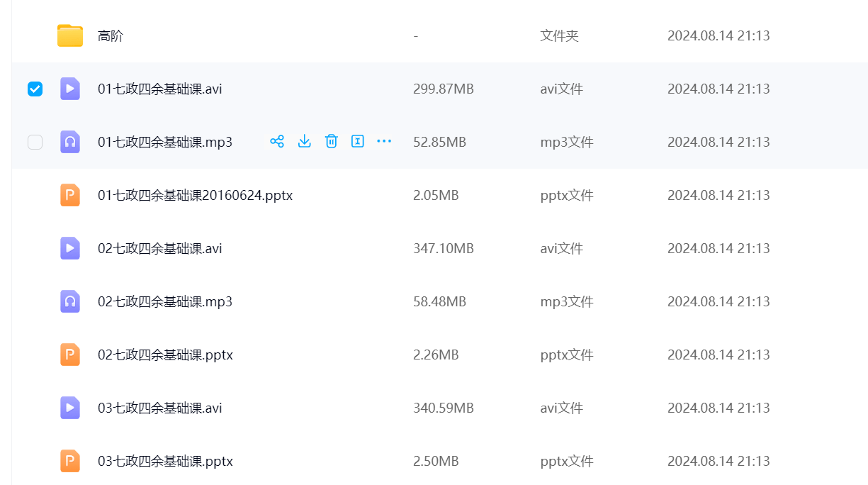The height and width of the screenshot is (485, 868).
Task: Click headphone icon of 01七政四余基础课.mp3
Action: [x=70, y=142]
